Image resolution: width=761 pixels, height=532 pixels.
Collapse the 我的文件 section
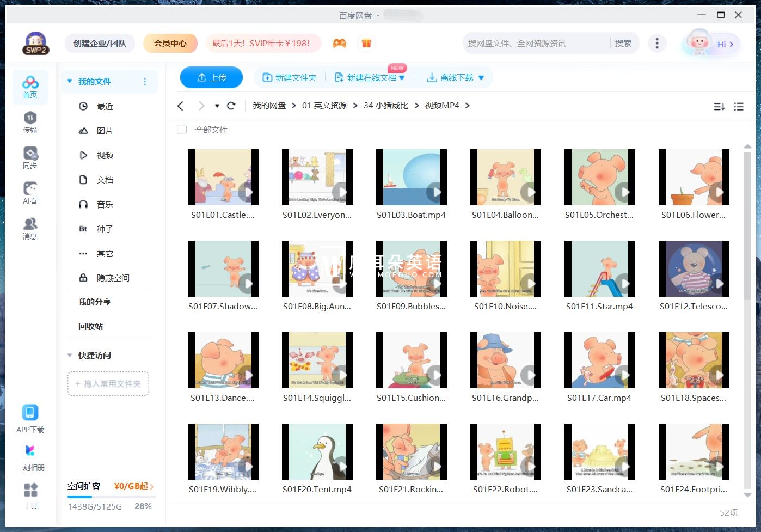click(x=69, y=81)
